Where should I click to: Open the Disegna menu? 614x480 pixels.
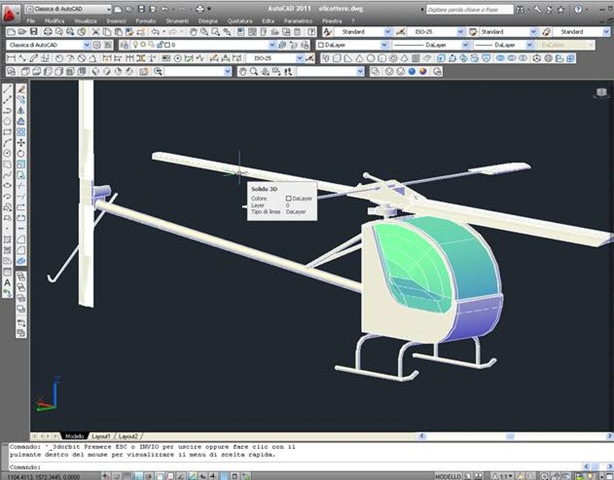coord(207,20)
